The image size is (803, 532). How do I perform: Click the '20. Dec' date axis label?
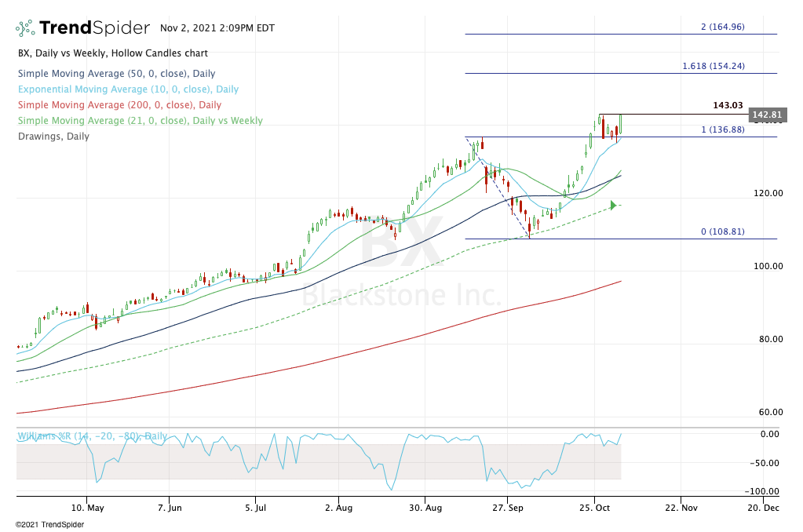click(x=763, y=508)
